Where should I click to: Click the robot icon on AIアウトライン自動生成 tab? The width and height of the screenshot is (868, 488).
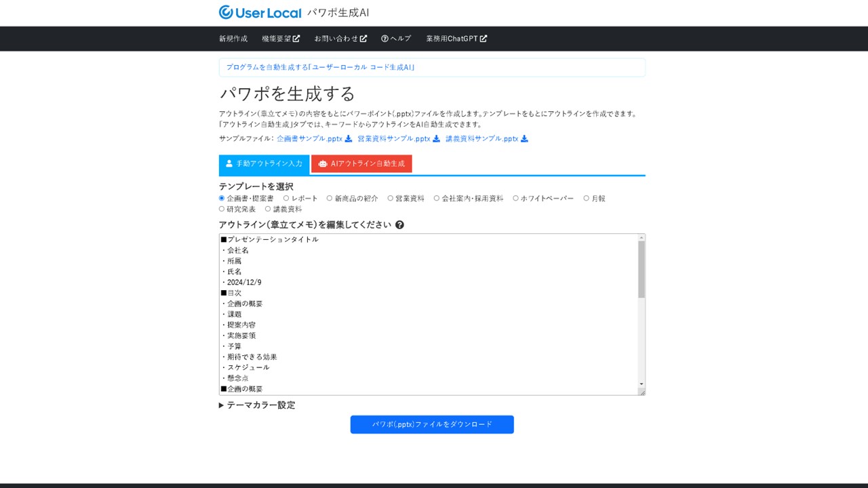coord(323,163)
